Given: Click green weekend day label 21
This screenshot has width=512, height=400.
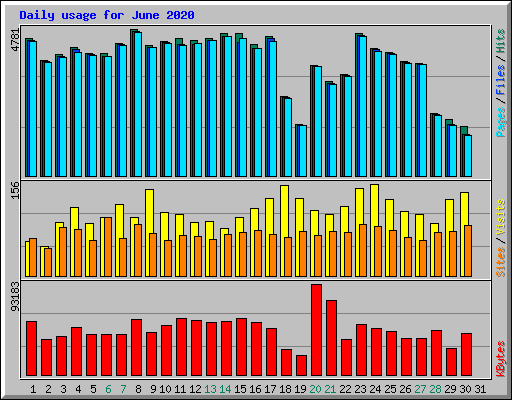Looking at the screenshot, I should pos(330,389).
